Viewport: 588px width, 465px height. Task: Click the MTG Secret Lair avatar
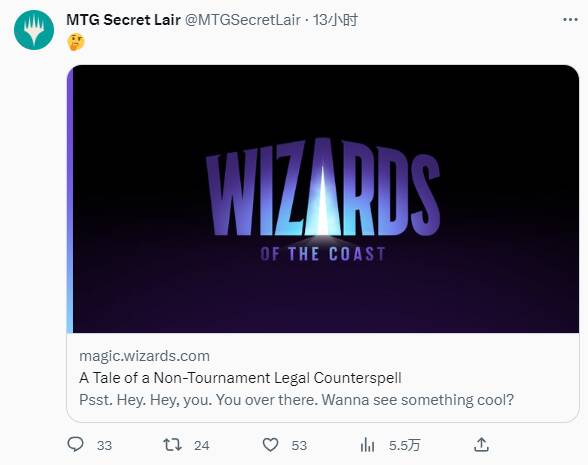point(34,30)
